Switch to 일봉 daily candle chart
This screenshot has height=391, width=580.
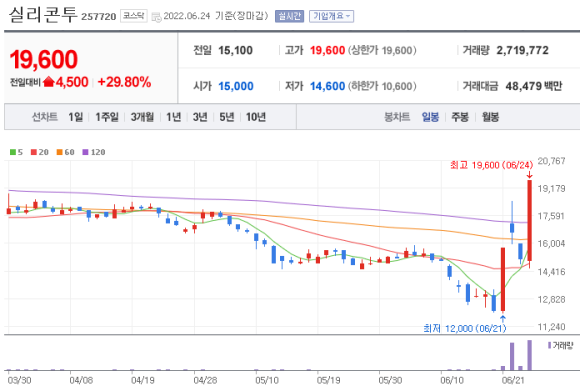pos(430,117)
